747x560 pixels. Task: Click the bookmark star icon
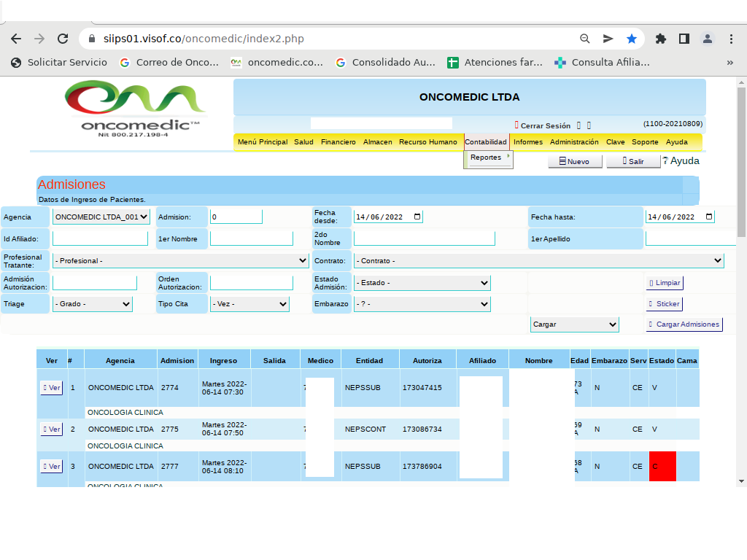click(631, 39)
